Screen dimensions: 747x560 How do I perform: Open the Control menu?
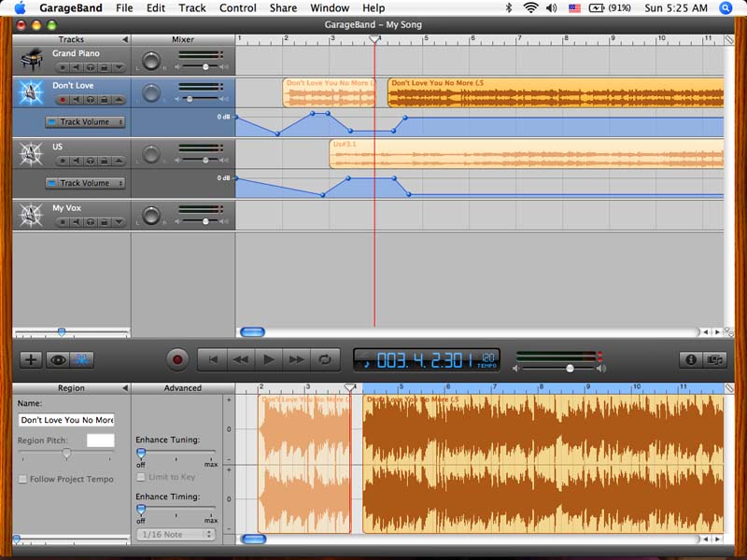238,8
